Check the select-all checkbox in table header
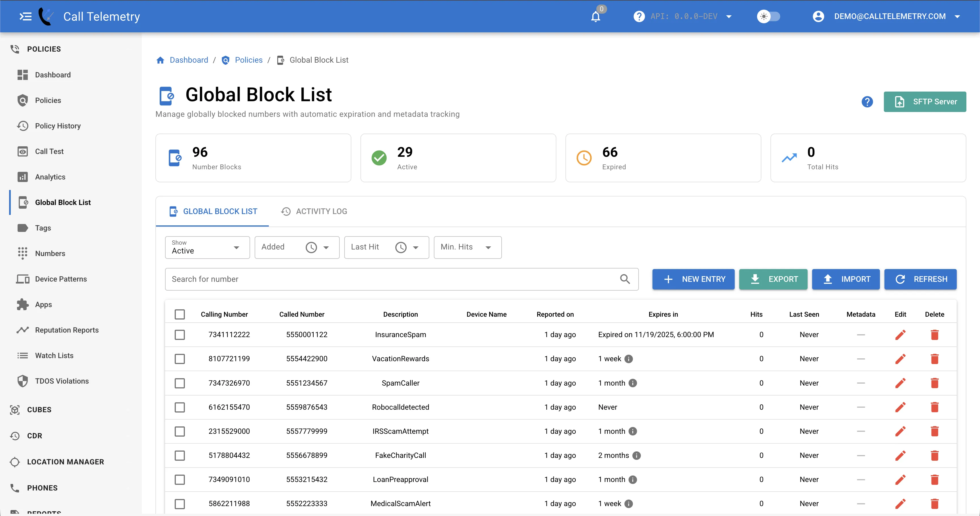The image size is (980, 516). (x=179, y=314)
